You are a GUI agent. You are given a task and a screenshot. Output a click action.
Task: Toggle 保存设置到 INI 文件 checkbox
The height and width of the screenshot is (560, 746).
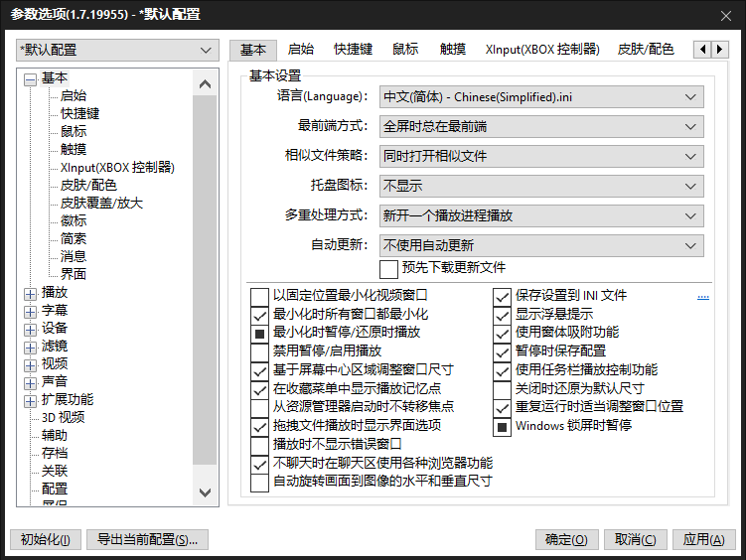pos(503,296)
